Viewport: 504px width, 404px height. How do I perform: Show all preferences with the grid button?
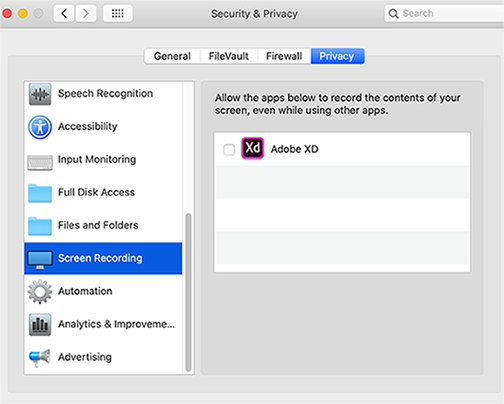click(x=118, y=13)
